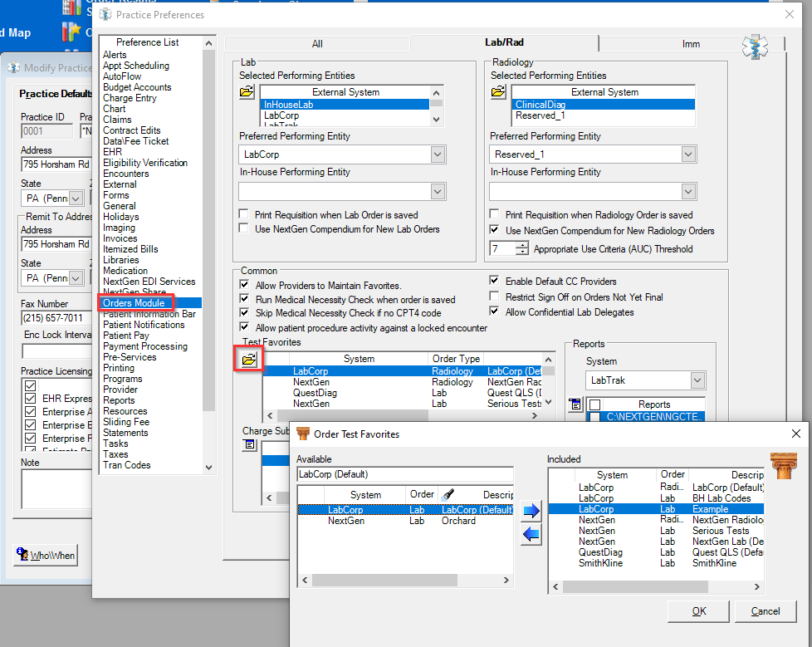Click the medical caduceus icon on tab bar
This screenshot has height=647, width=812.
(x=755, y=47)
